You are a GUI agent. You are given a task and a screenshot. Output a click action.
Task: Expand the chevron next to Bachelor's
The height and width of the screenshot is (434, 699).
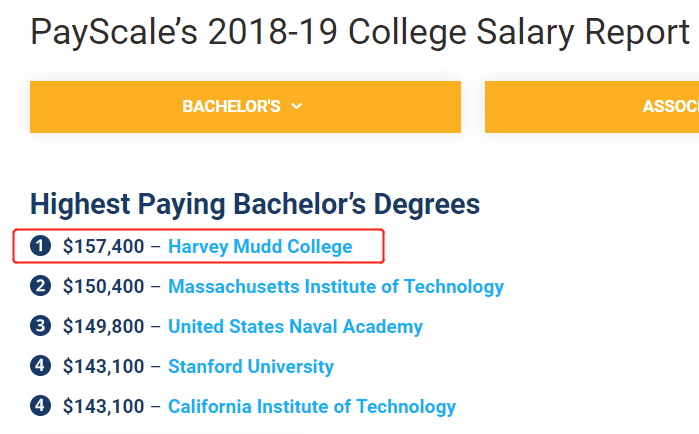(x=297, y=107)
